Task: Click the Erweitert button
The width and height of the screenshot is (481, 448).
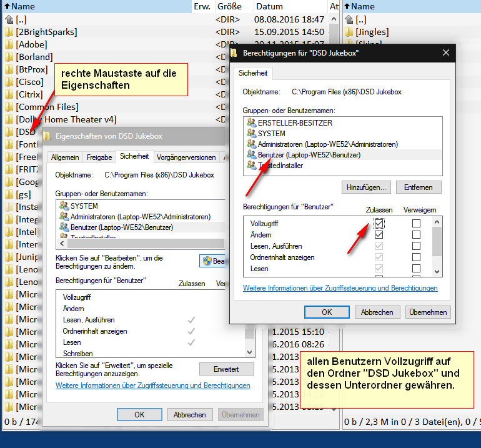Action: tap(226, 369)
